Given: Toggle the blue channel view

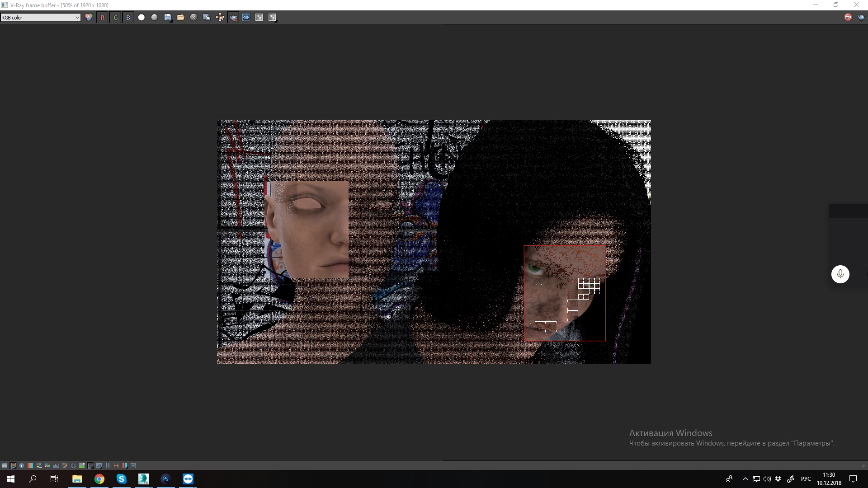Looking at the screenshot, I should pyautogui.click(x=128, y=18).
